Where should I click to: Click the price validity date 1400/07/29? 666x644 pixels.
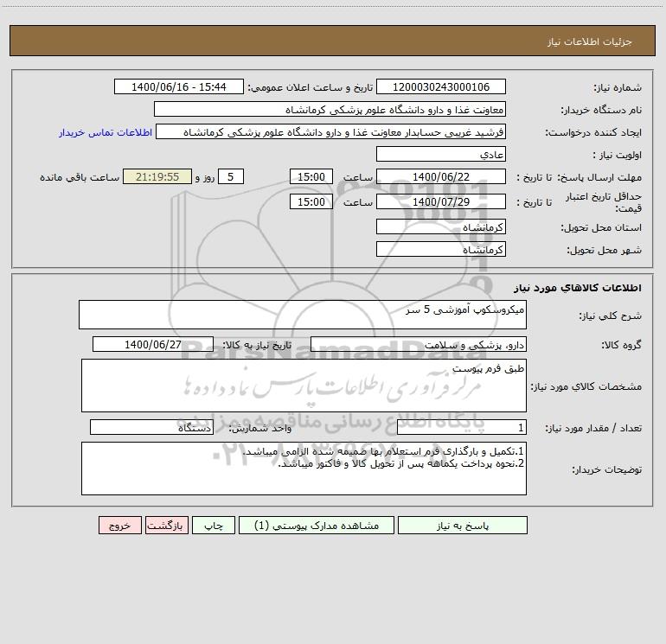point(441,201)
